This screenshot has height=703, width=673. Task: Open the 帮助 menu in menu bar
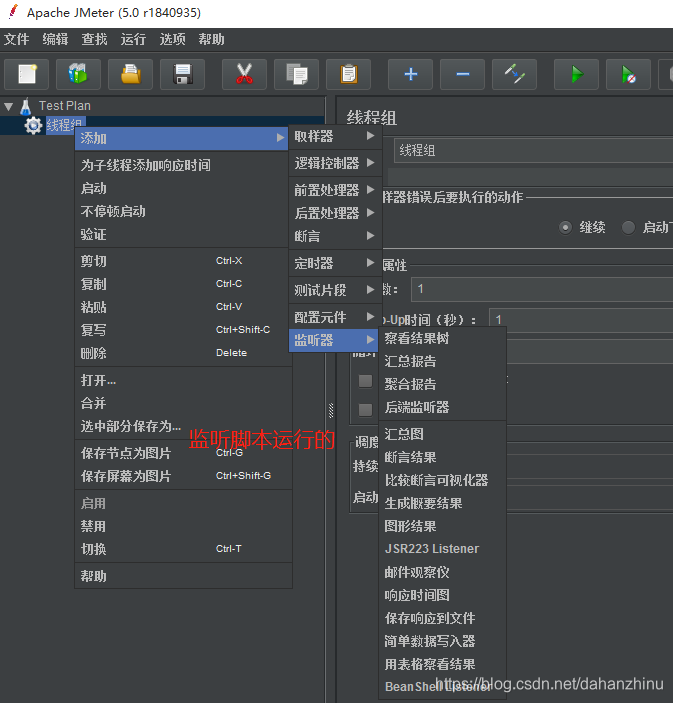pyautogui.click(x=211, y=39)
